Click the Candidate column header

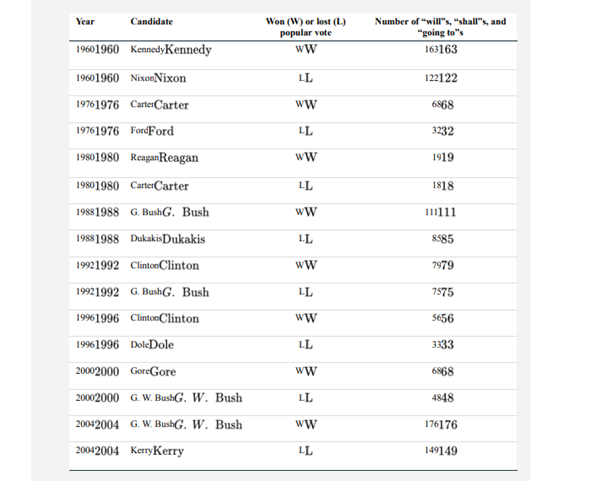pyautogui.click(x=151, y=21)
